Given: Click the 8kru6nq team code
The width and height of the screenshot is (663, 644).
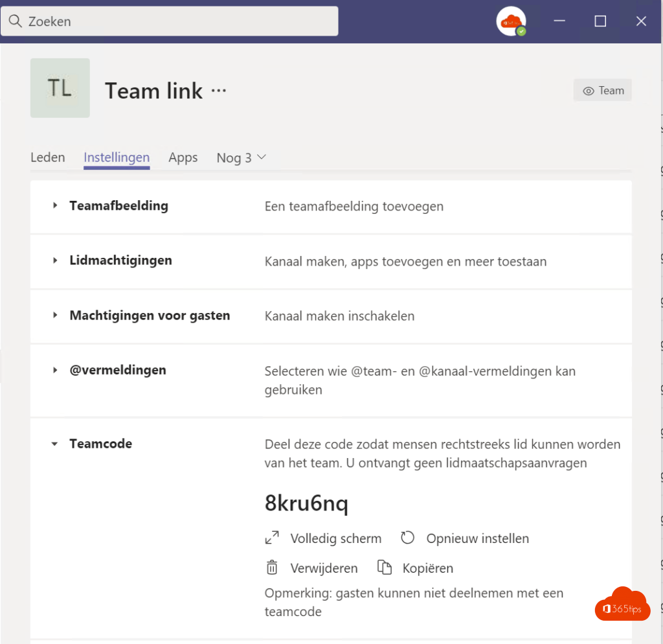Looking at the screenshot, I should 306,503.
